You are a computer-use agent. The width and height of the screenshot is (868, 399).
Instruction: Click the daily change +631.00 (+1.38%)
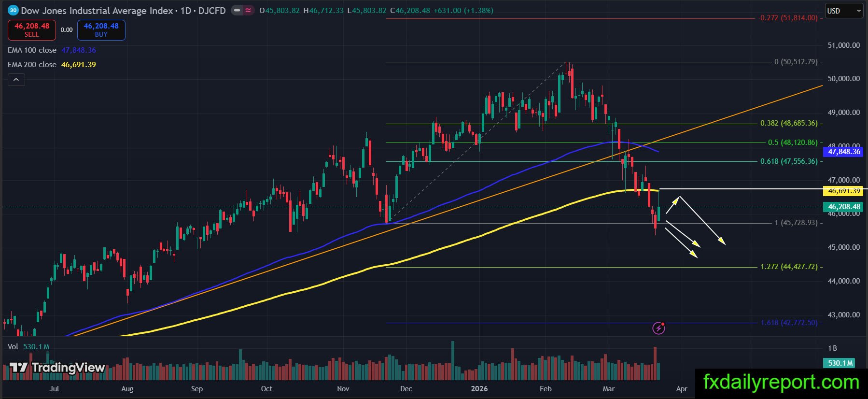pos(463,11)
